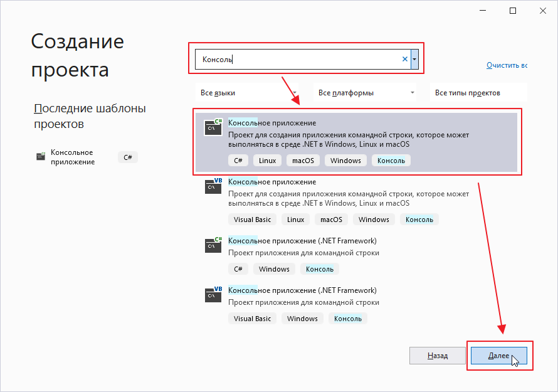Click the C# console app template icon
This screenshot has width=558, height=392.
tap(213, 127)
